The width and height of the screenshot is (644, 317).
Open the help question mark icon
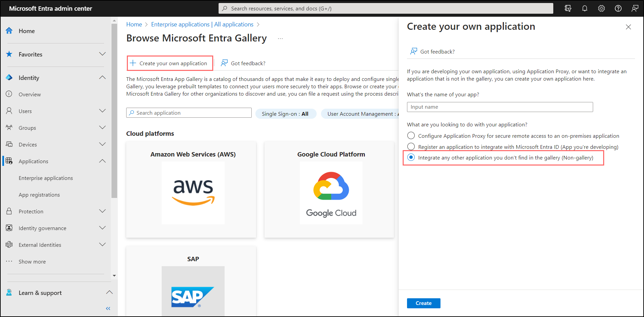click(618, 8)
